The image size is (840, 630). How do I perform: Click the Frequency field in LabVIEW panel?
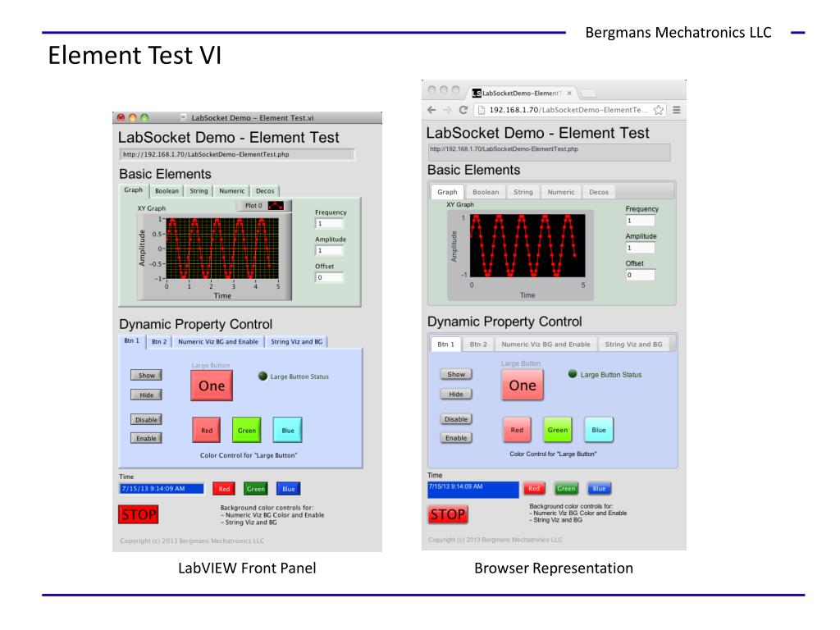pyautogui.click(x=329, y=223)
